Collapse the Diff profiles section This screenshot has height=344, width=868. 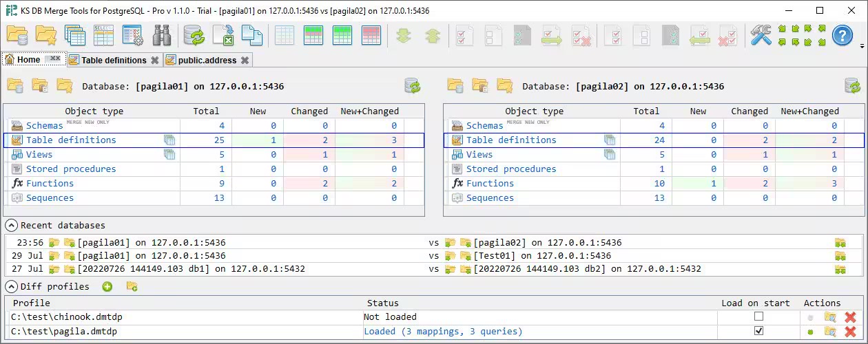click(x=11, y=286)
